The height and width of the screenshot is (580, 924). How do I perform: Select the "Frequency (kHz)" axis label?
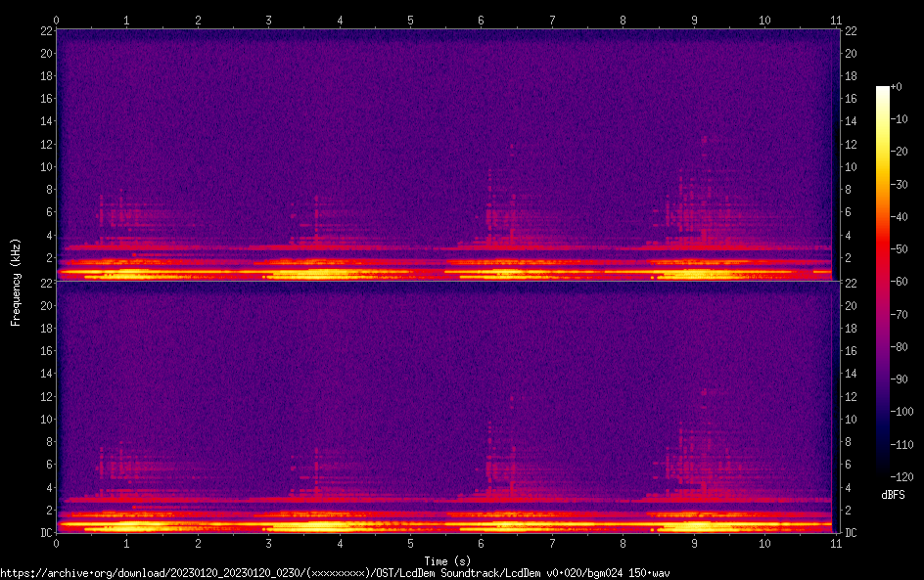[16, 281]
